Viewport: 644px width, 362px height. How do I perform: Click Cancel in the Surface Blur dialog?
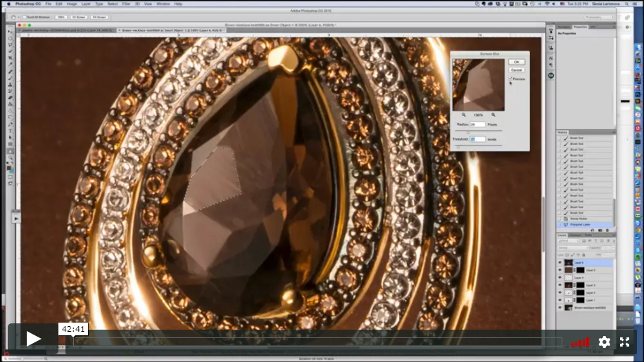[517, 70]
